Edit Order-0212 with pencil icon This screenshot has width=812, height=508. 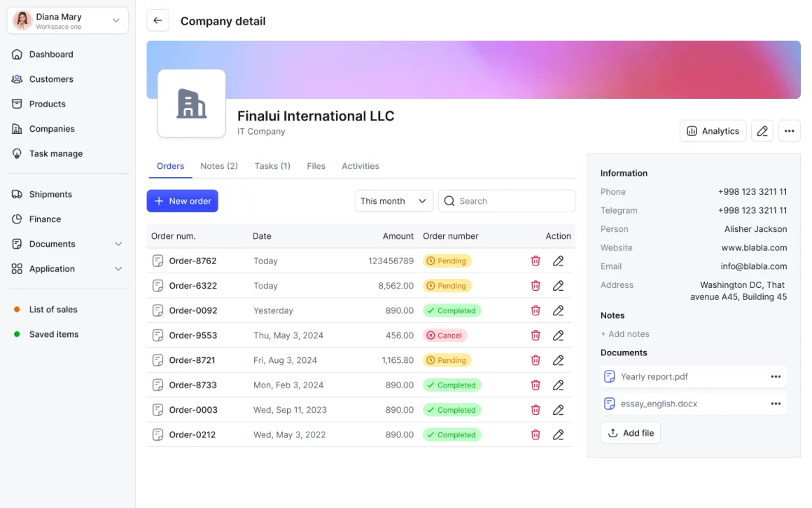pos(558,434)
